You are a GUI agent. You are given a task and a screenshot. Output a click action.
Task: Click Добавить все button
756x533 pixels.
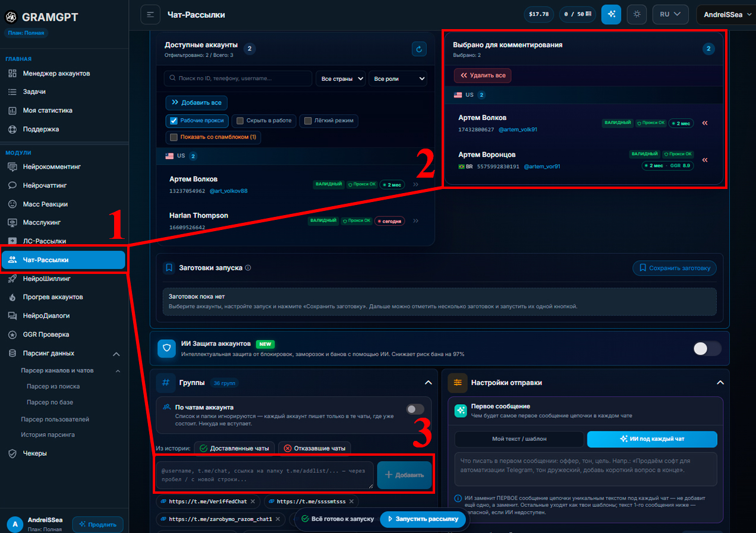[196, 102]
